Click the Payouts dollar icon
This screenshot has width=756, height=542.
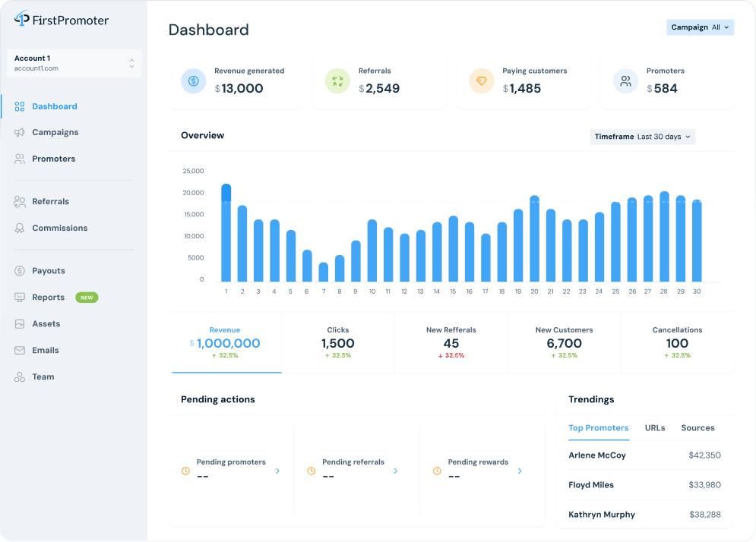pos(19,271)
